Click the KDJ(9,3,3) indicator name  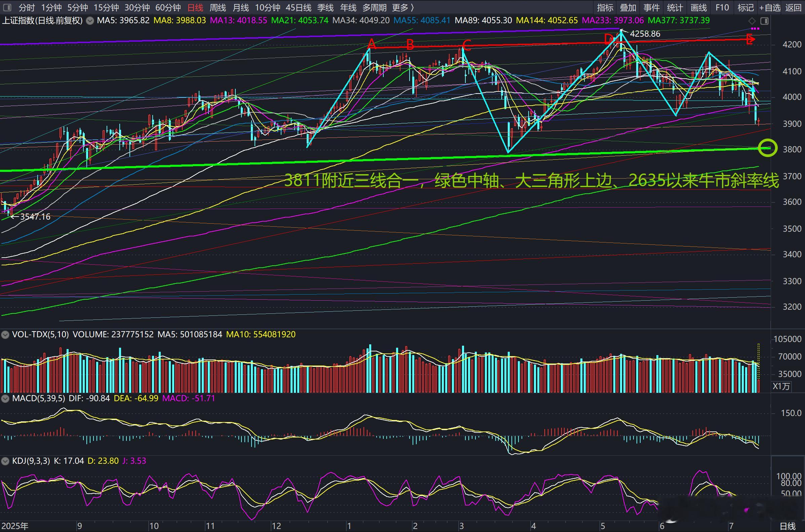(x=31, y=461)
